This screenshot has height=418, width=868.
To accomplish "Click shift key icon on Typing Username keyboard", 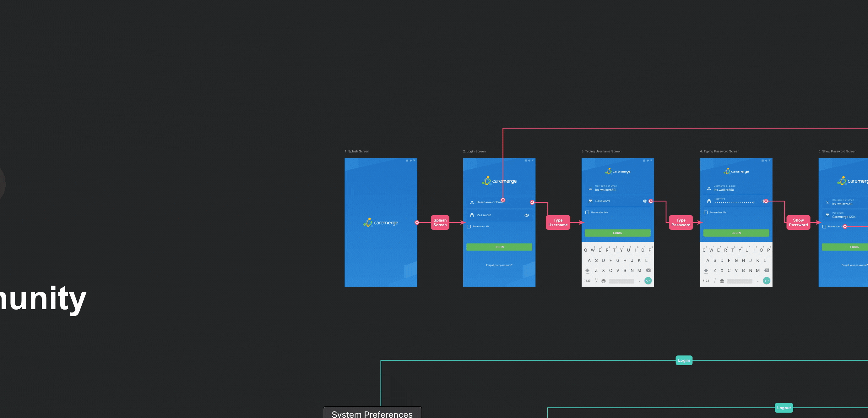I will [587, 271].
